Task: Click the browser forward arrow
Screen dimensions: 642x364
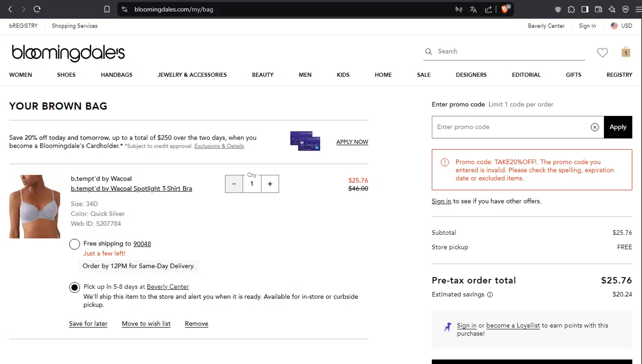Action: (x=24, y=9)
